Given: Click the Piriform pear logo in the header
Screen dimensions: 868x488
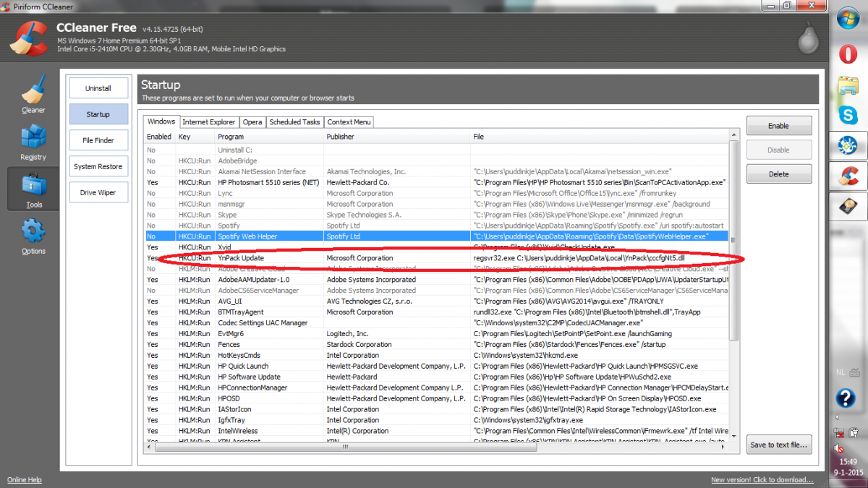Looking at the screenshot, I should pyautogui.click(x=808, y=38).
